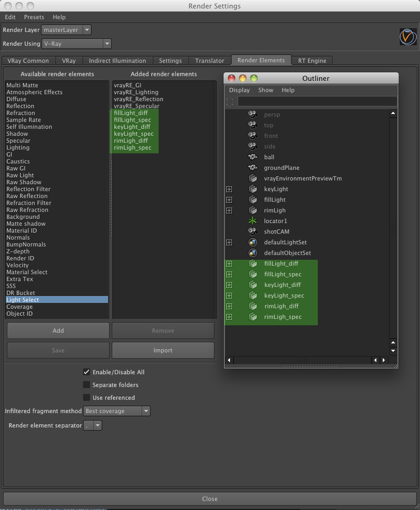420x510 pixels.
Task: Open the Render Layer dropdown
Action: (66, 30)
